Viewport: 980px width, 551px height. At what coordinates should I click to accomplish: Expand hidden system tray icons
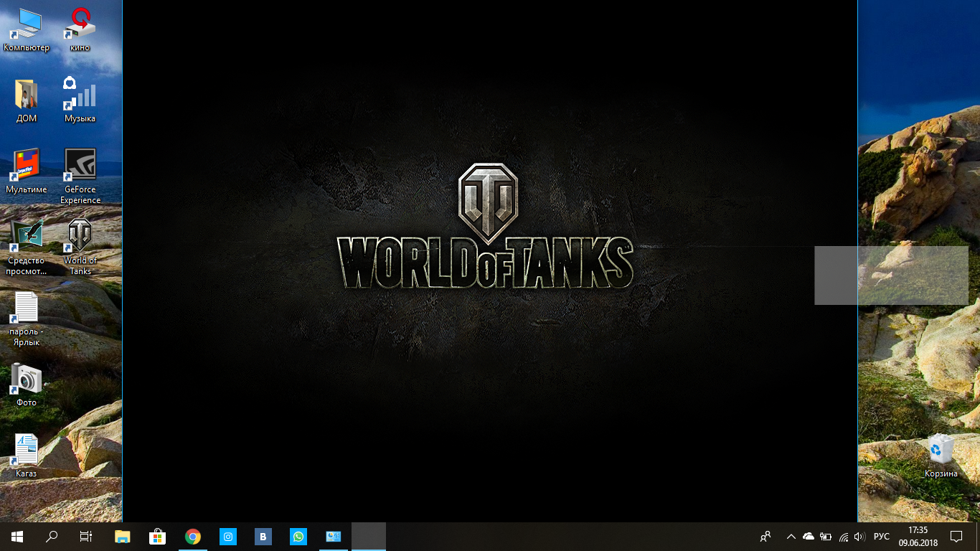pyautogui.click(x=791, y=537)
